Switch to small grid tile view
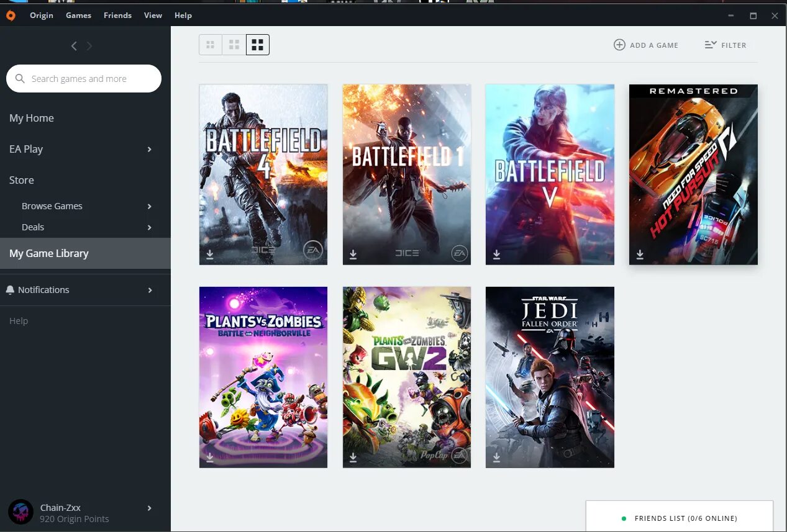787x532 pixels. (x=211, y=45)
